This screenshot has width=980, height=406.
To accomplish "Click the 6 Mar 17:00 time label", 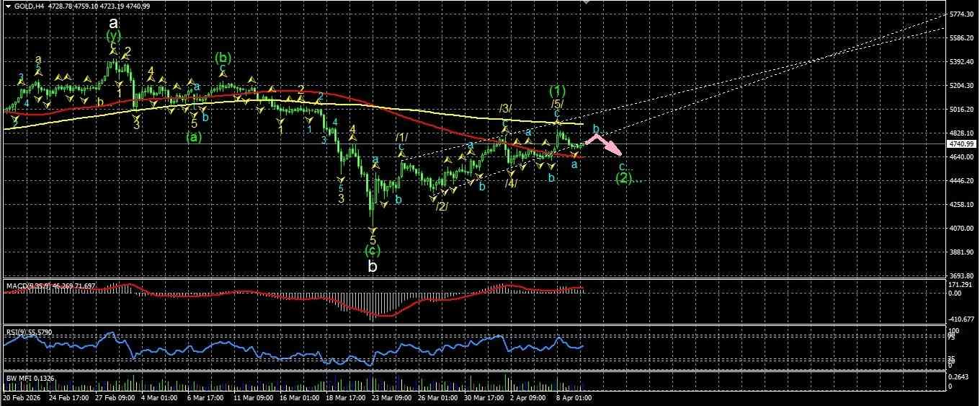I will [206, 397].
